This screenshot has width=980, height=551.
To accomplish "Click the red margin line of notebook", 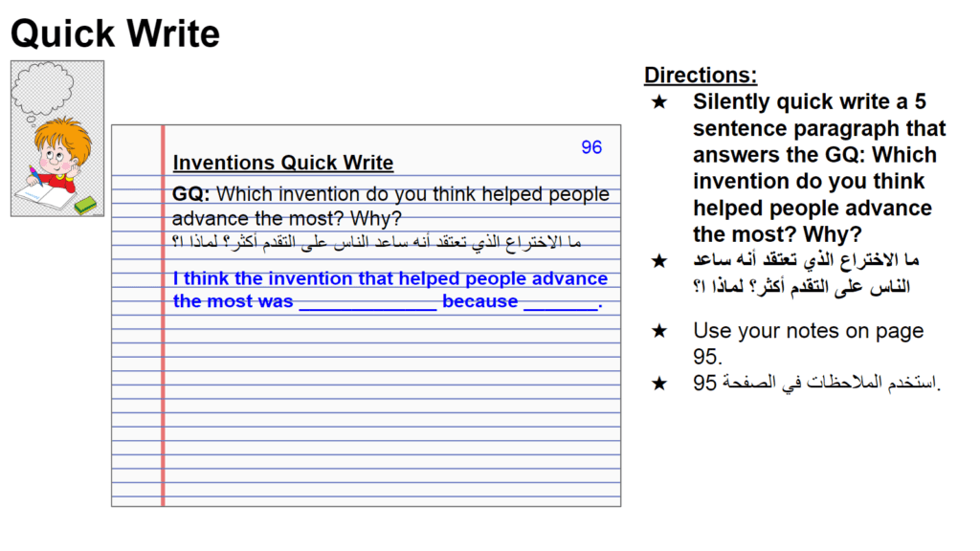I will pos(163,316).
